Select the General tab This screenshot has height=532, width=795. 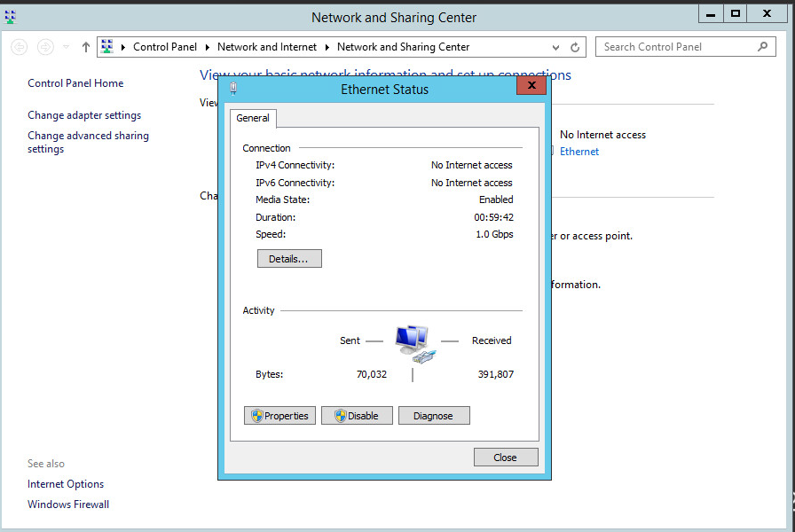point(253,118)
